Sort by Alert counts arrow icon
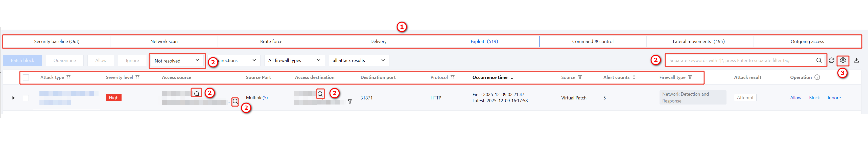868x145 pixels. 634,77
